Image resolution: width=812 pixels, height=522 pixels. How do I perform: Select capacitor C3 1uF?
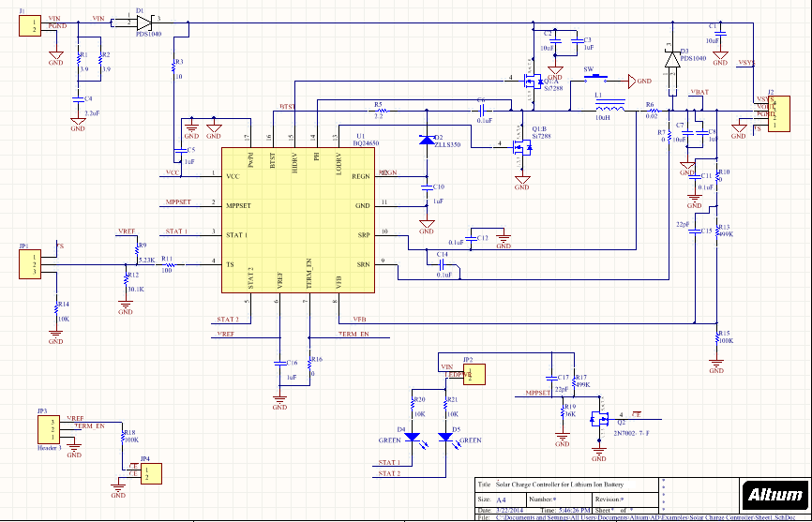point(577,40)
